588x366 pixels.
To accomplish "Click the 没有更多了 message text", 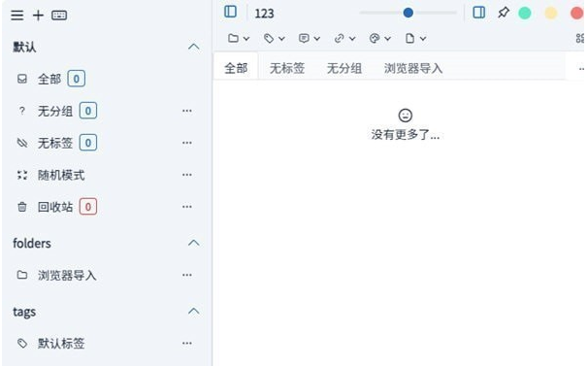I will click(405, 134).
